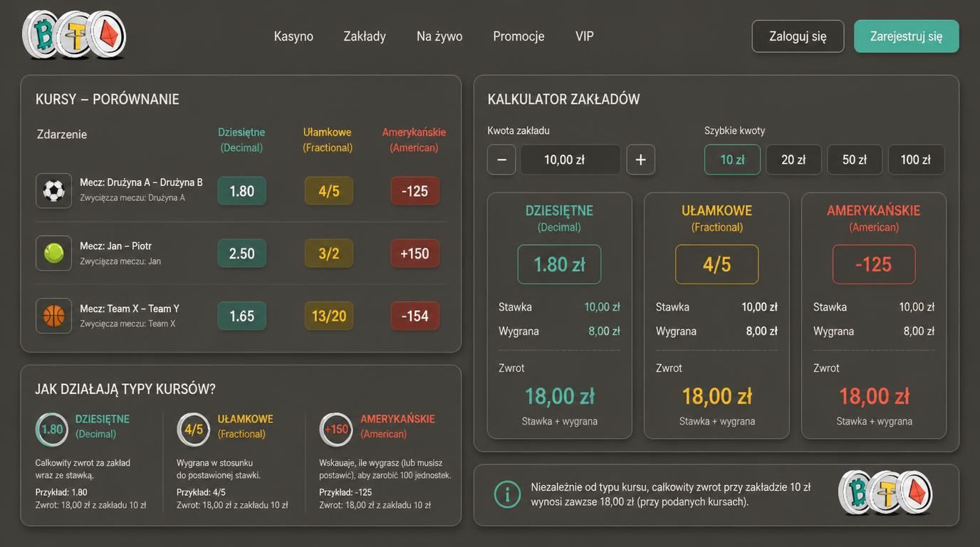This screenshot has width=980, height=547.
Task: Select the 20 zł quick amount
Action: [x=793, y=160]
